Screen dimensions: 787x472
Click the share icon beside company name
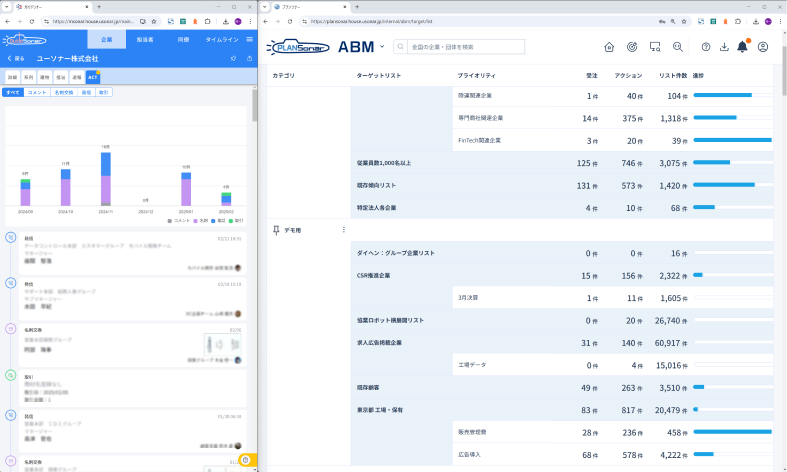249,59
